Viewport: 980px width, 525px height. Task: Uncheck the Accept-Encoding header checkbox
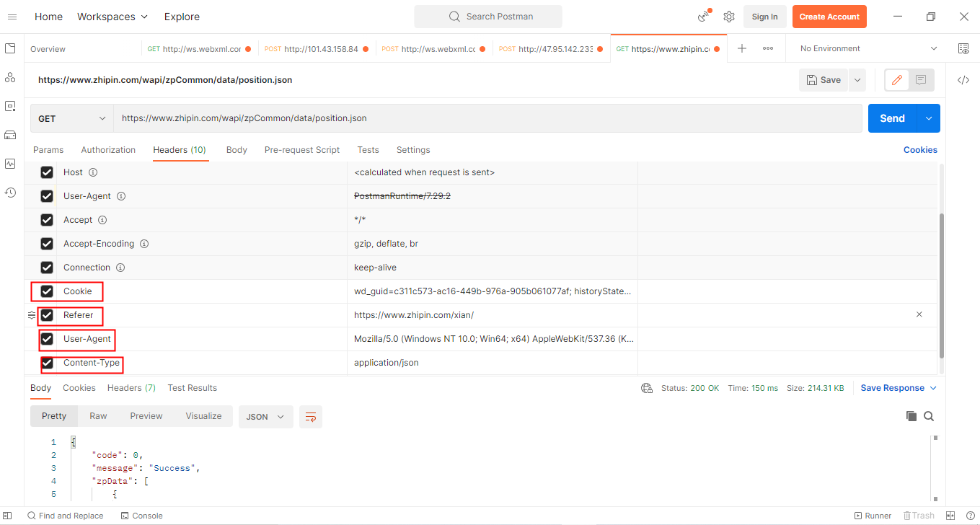(x=47, y=244)
